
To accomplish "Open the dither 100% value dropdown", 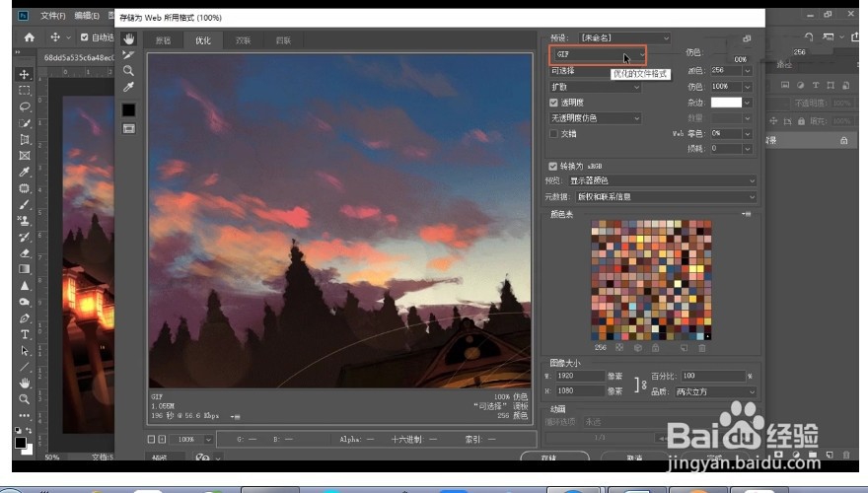I will click(748, 87).
